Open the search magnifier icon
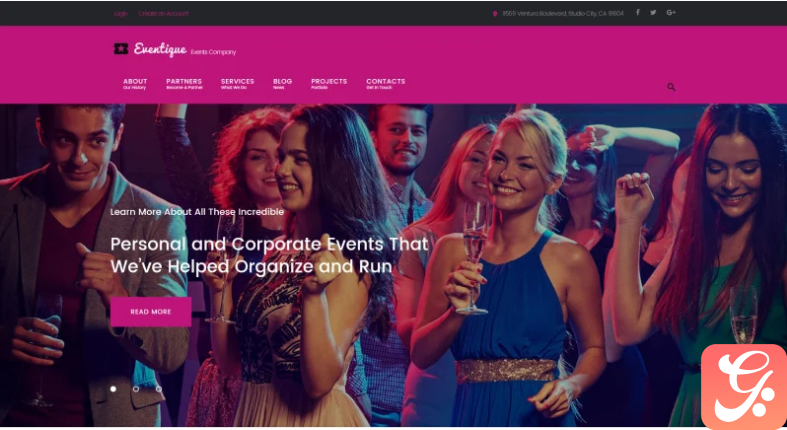Image resolution: width=787 pixels, height=430 pixels. coord(671,87)
